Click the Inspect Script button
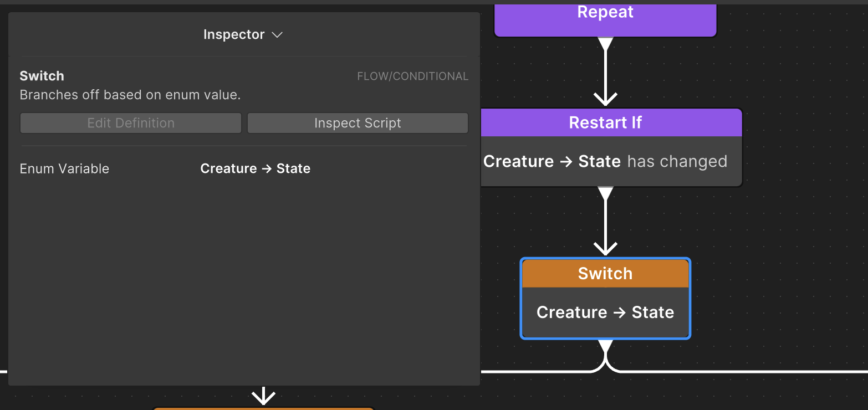 pos(358,123)
